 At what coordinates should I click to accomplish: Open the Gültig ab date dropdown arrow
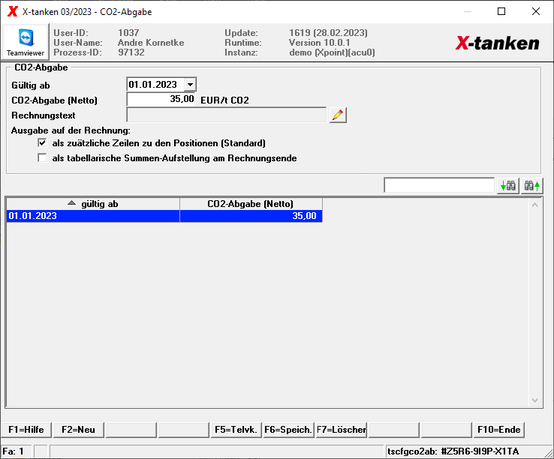[x=190, y=85]
